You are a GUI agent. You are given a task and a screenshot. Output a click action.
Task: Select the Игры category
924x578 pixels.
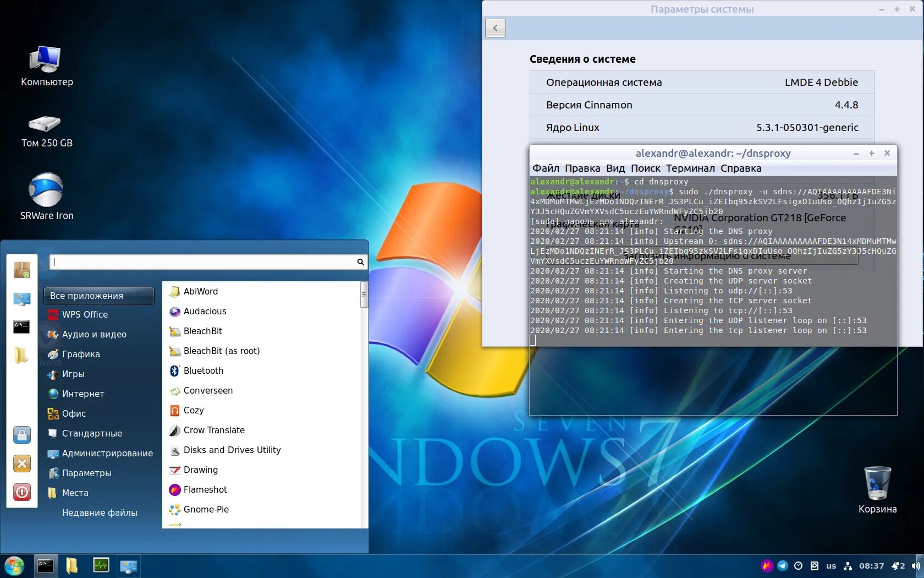coord(99,374)
